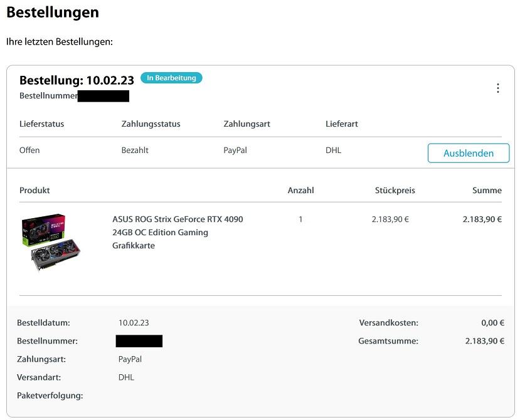
Task: Click the Anzahl column header
Action: point(300,191)
